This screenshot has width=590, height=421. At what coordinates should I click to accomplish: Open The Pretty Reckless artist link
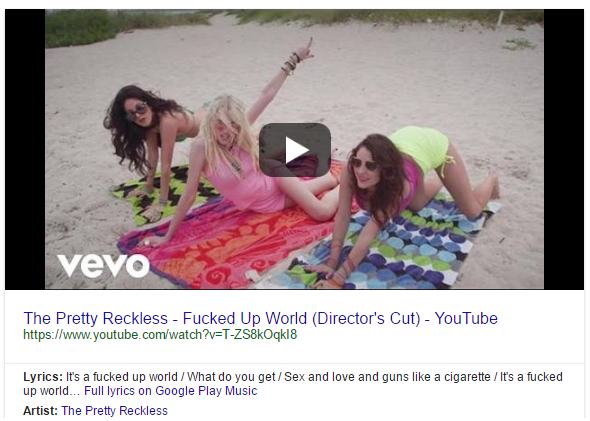tap(114, 410)
